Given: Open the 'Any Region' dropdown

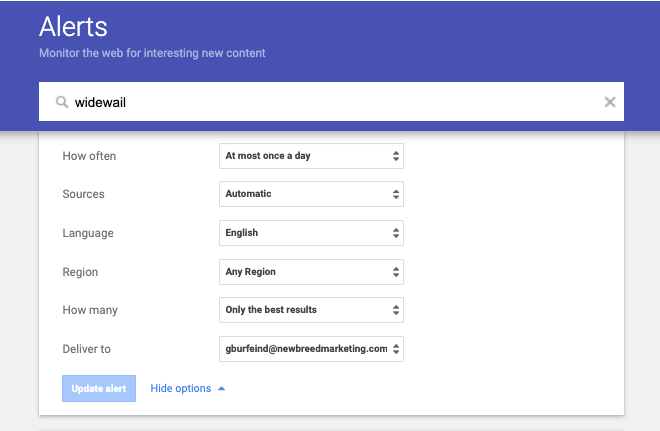Looking at the screenshot, I should (311, 272).
